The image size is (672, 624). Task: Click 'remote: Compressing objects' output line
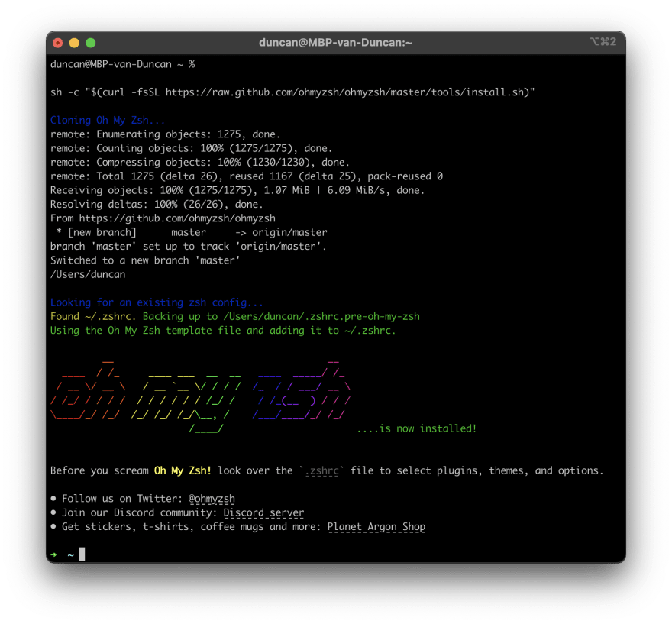(x=200, y=163)
